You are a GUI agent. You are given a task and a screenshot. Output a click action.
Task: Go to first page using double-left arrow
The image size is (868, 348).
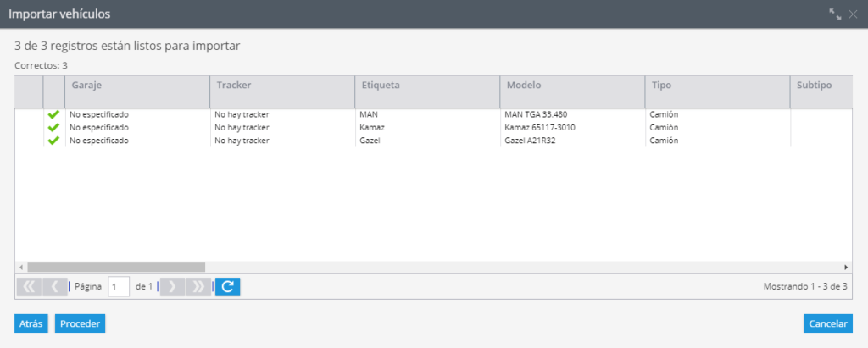(30, 286)
